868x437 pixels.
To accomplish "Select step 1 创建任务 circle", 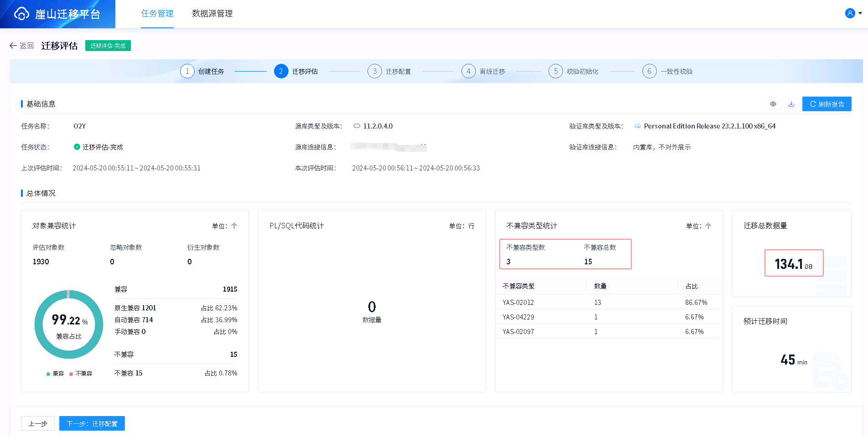I will tap(187, 71).
